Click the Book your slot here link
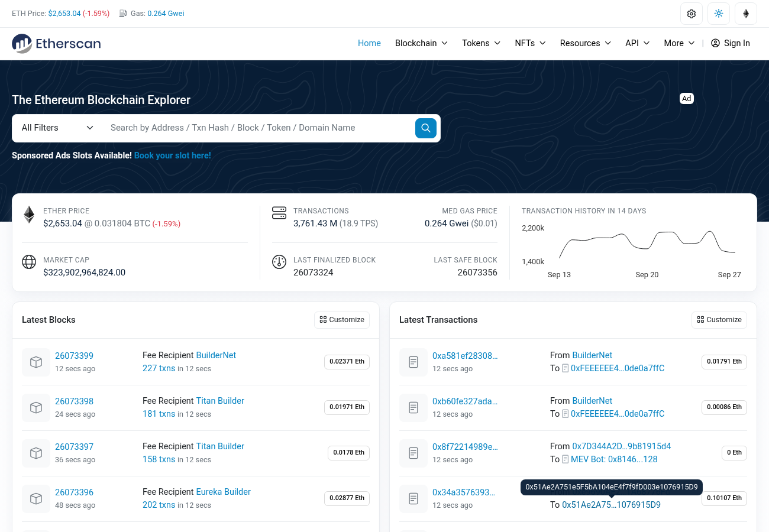 pos(173,155)
